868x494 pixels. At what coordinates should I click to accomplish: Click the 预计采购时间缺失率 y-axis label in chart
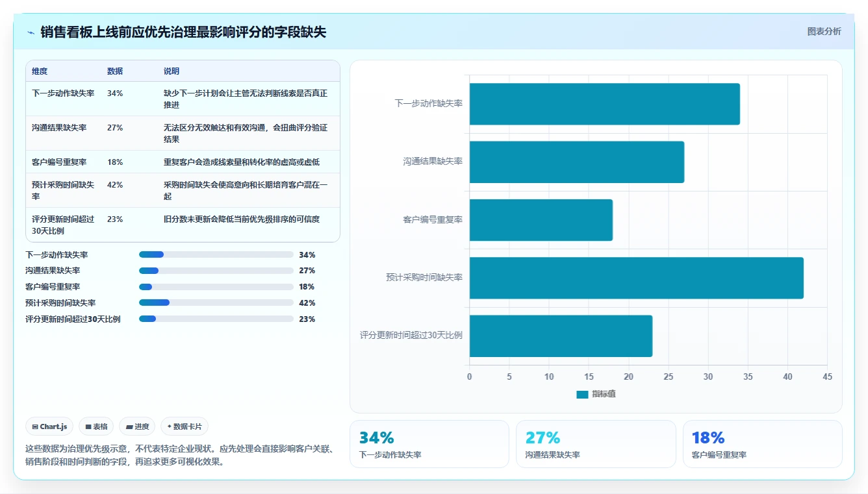click(x=424, y=277)
